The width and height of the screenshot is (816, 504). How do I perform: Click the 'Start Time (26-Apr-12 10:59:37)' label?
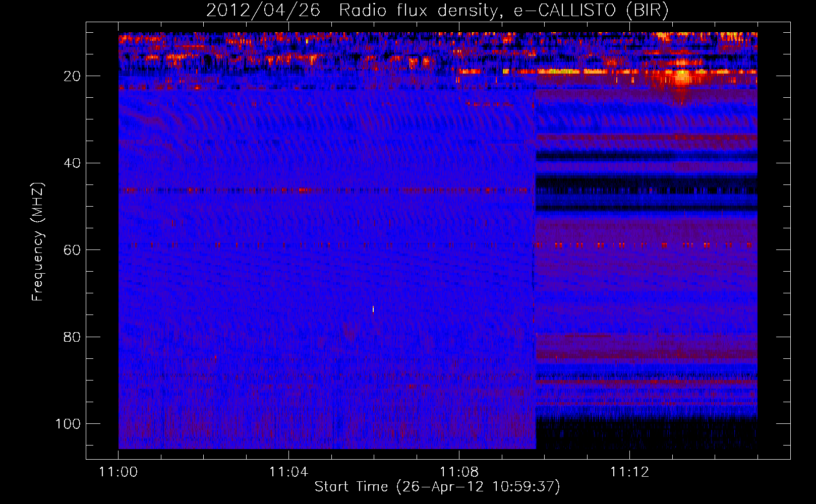tap(437, 487)
